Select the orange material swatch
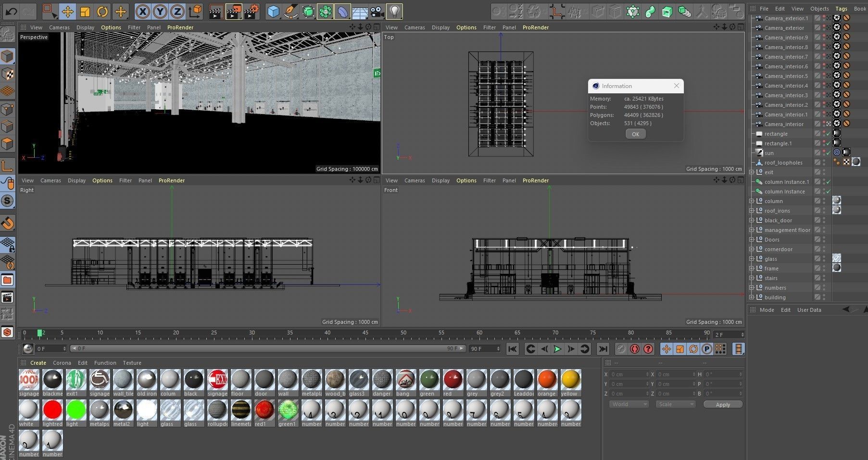The image size is (868, 460). pos(547,383)
